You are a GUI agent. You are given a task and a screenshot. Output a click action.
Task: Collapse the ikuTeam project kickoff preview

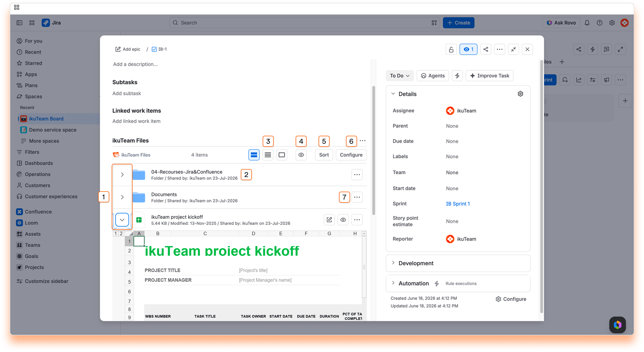click(x=122, y=220)
